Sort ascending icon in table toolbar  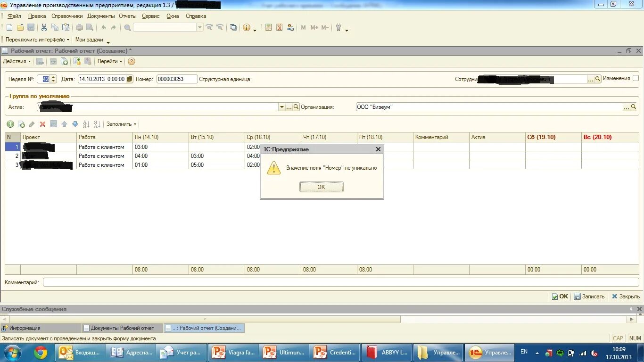pos(86,124)
